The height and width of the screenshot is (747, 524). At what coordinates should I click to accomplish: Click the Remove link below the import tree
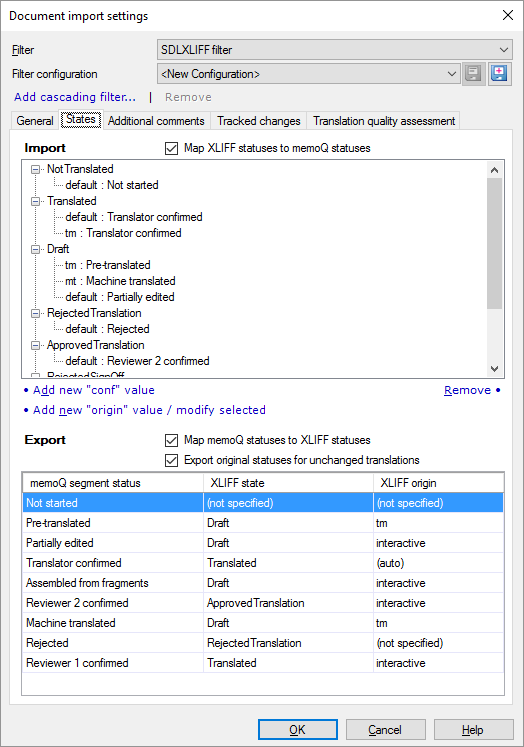[467, 390]
